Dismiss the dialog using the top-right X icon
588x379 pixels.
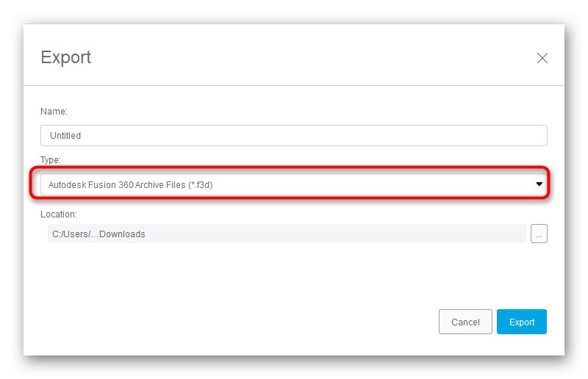click(x=542, y=58)
